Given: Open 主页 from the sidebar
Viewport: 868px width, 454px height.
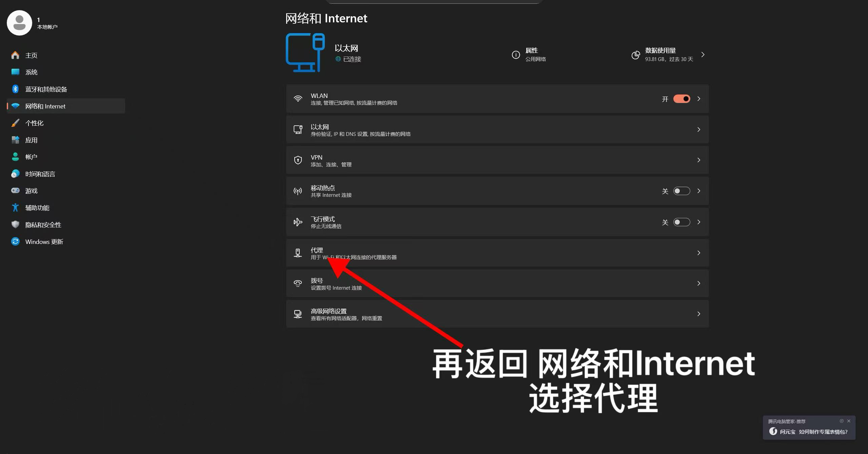Looking at the screenshot, I should [x=31, y=55].
